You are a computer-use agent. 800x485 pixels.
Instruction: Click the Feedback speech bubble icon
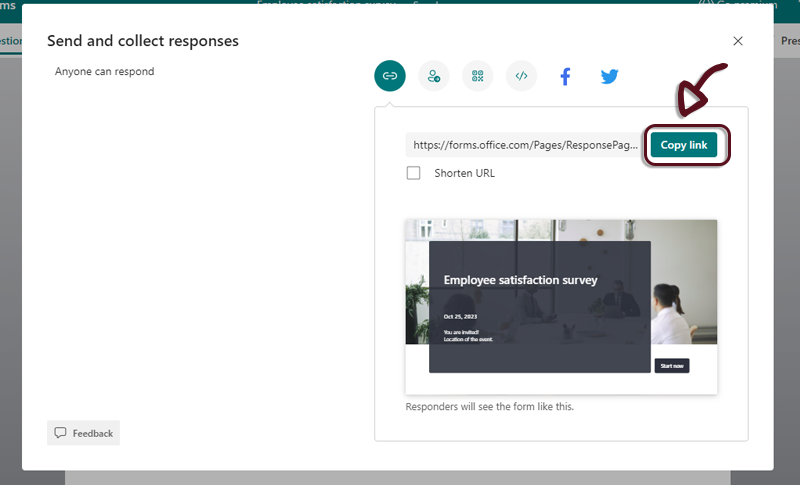pos(61,433)
